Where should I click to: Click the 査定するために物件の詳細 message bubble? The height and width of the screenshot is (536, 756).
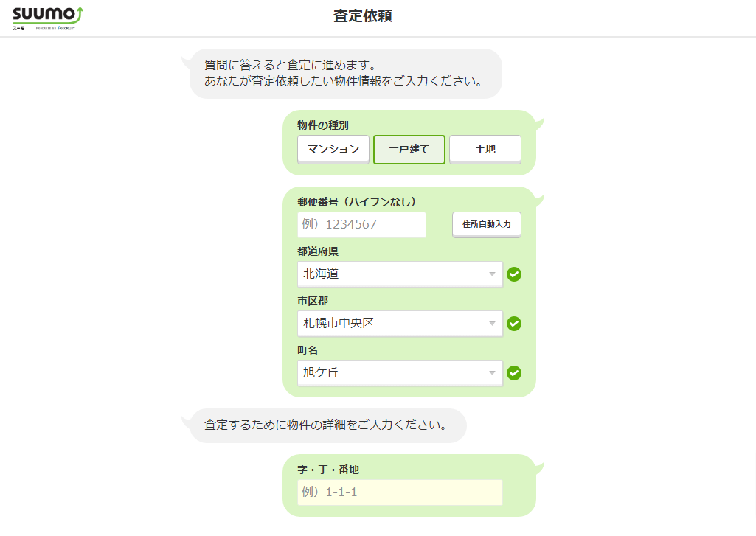tap(327, 425)
